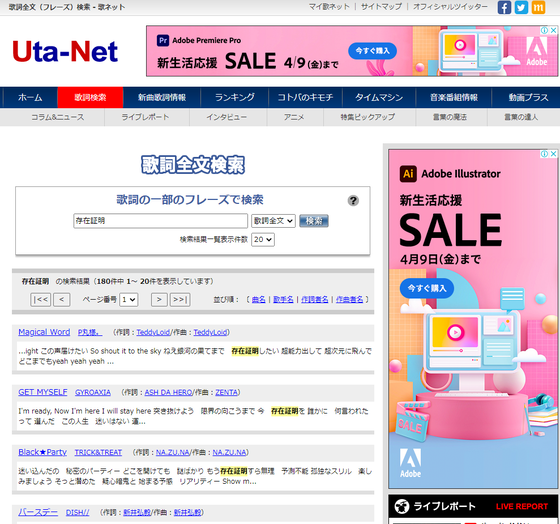Image resolution: width=560 pixels, height=524 pixels.
Task: Open TeddyLoid composer link
Action: pos(210,333)
